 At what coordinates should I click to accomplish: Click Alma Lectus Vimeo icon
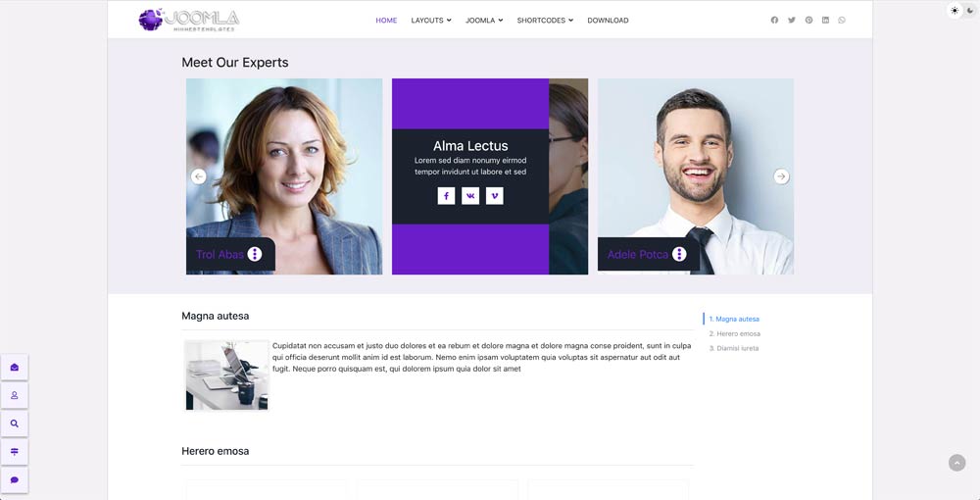click(494, 196)
